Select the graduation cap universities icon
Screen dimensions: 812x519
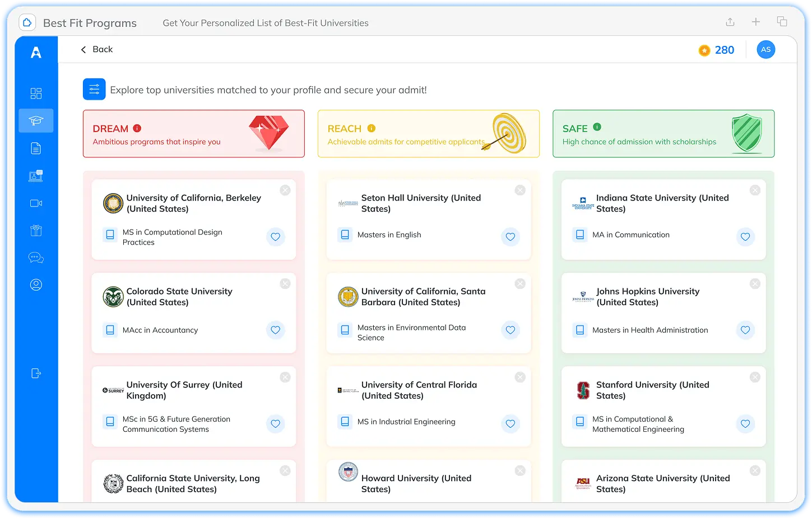(x=36, y=120)
